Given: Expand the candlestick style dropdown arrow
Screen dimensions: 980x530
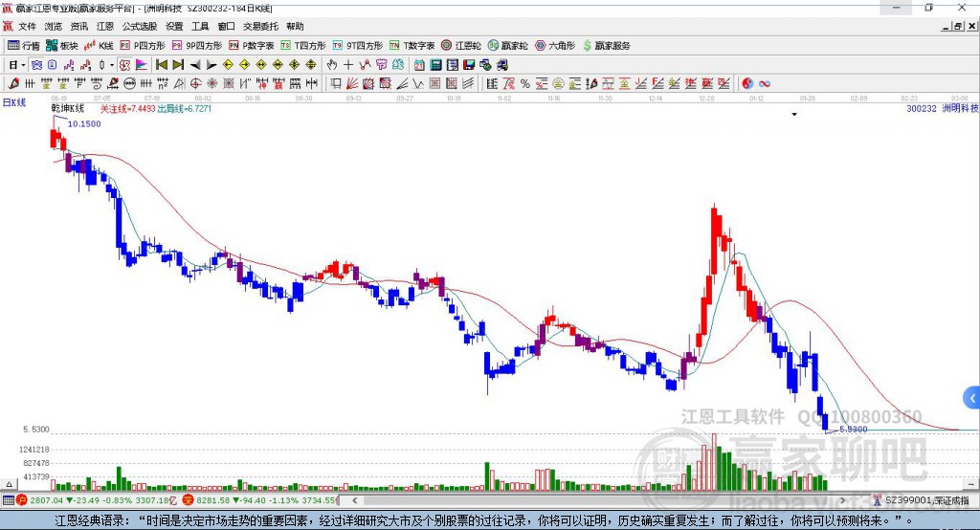Looking at the screenshot, I should pos(112,65).
